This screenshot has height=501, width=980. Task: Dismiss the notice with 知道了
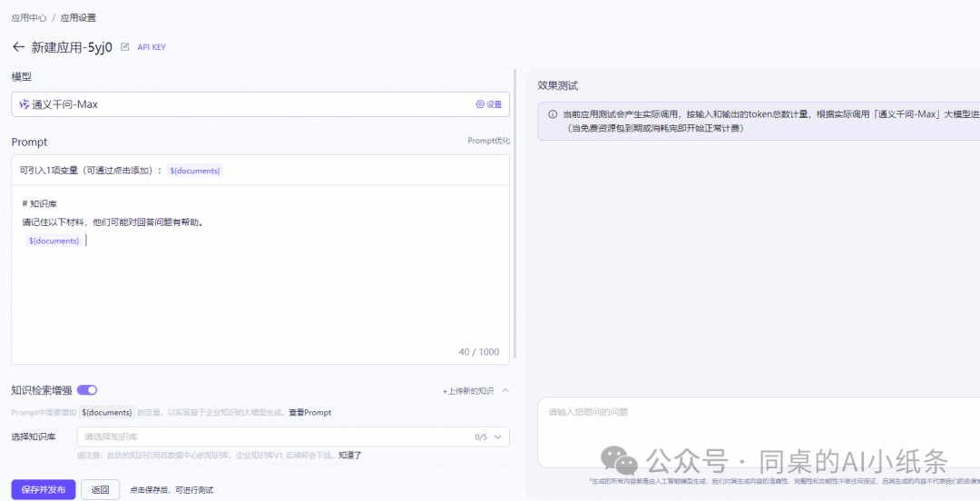[x=350, y=456]
